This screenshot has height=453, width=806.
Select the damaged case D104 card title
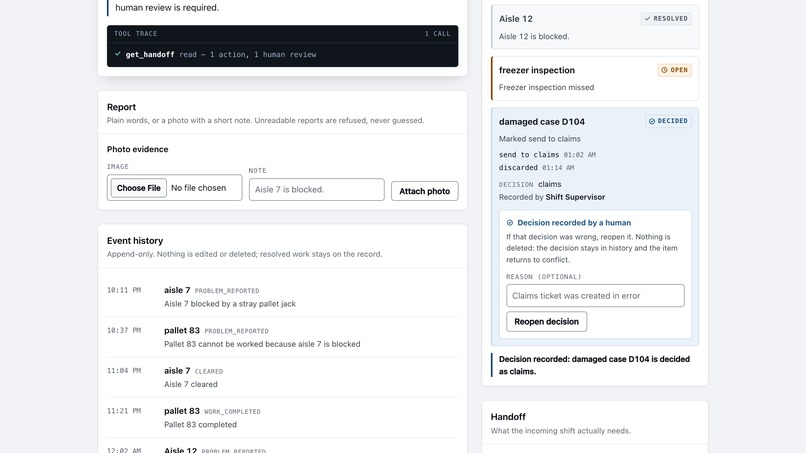pos(542,121)
